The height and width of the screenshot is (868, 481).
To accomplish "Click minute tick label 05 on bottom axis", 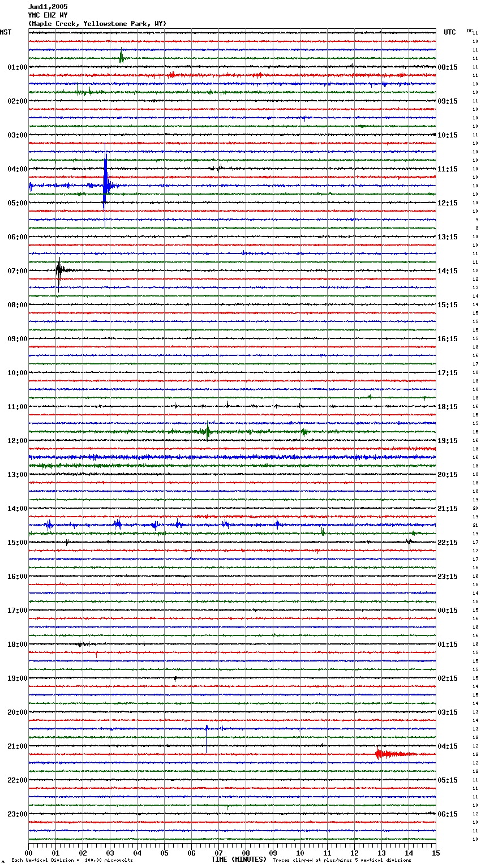I will point(165,852).
